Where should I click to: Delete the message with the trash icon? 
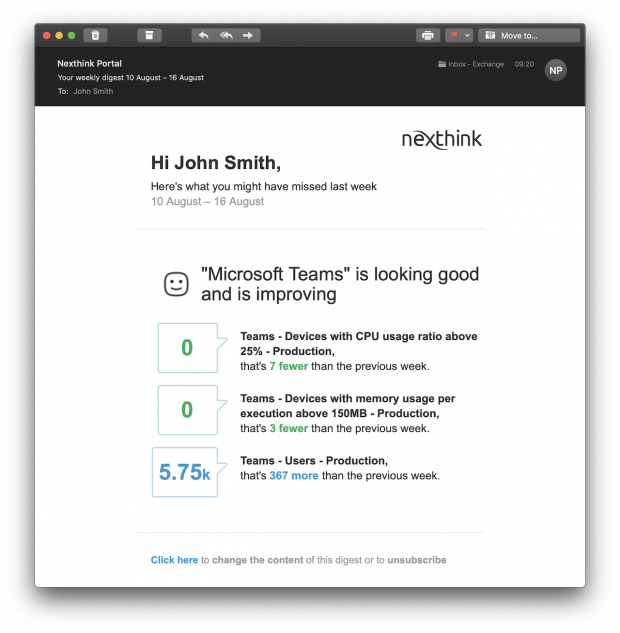coord(95,35)
